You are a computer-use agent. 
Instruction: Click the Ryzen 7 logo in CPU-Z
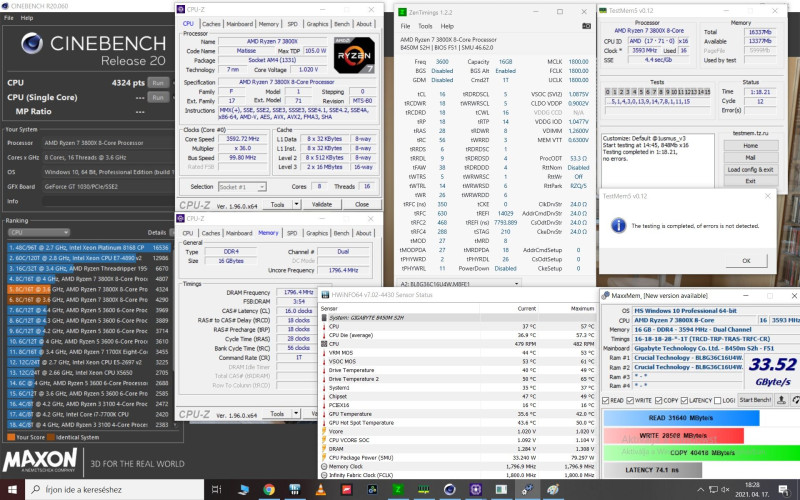354,55
